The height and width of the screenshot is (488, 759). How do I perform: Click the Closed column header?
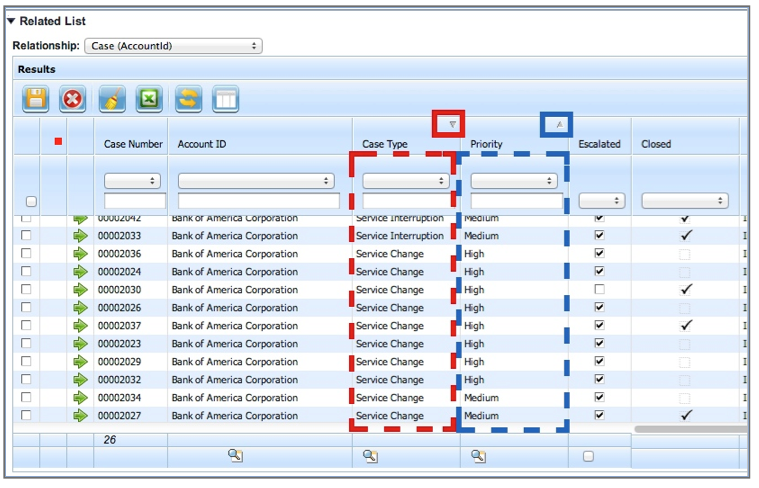point(656,144)
